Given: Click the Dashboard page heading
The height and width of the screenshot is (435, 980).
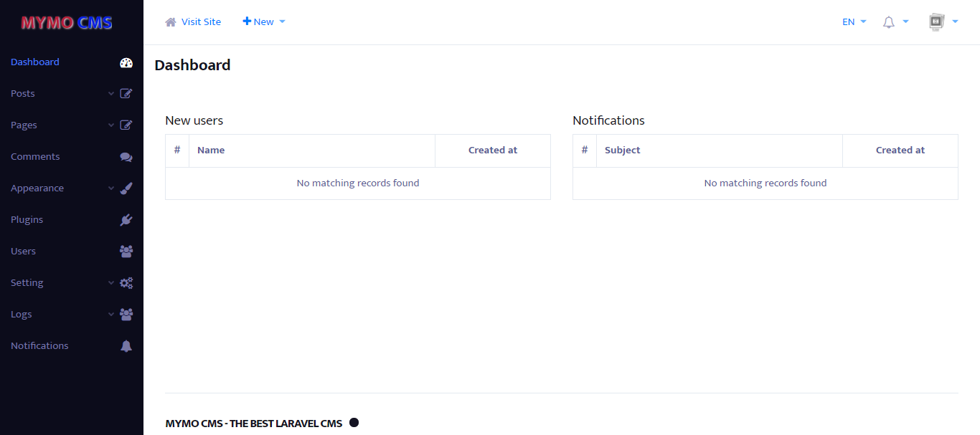Looking at the screenshot, I should point(192,65).
